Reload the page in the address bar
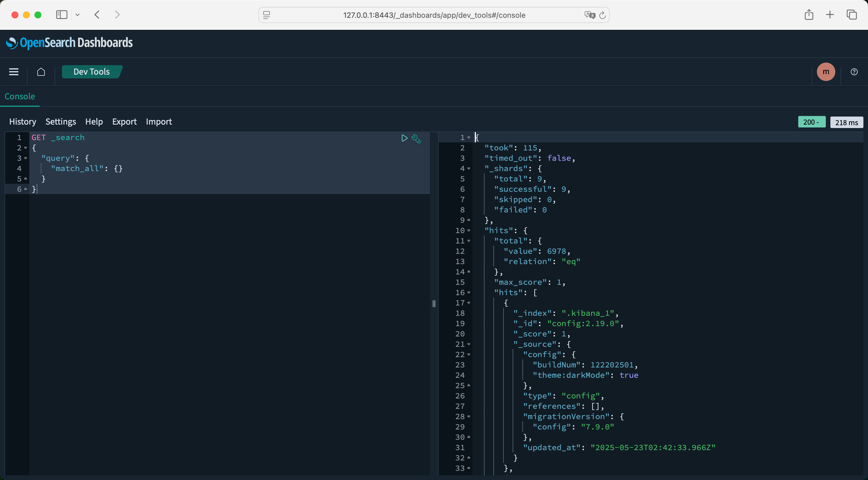868x480 pixels. 602,15
